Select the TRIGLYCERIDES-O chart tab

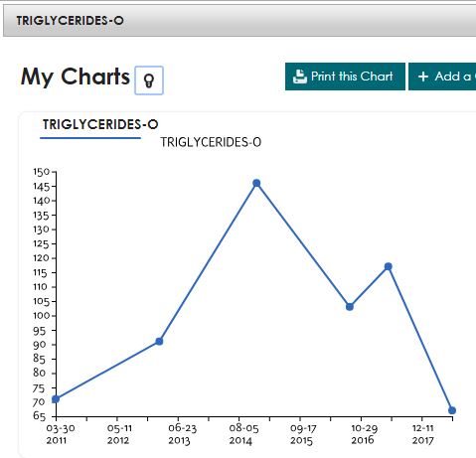coord(100,124)
